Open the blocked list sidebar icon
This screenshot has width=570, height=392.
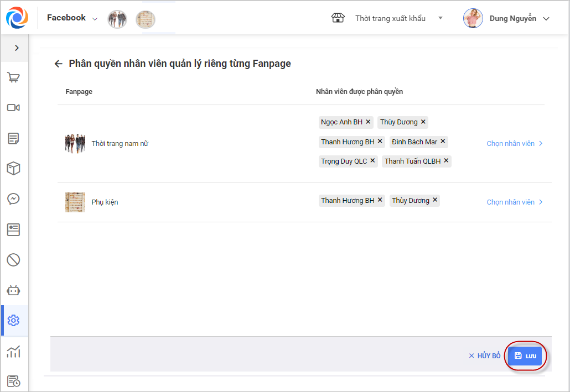[x=13, y=260]
